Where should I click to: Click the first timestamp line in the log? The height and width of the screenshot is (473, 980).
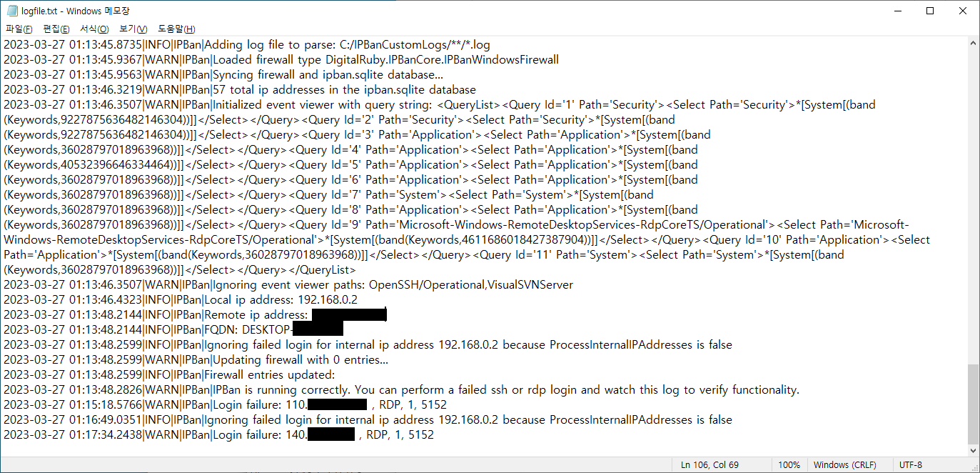click(214, 44)
